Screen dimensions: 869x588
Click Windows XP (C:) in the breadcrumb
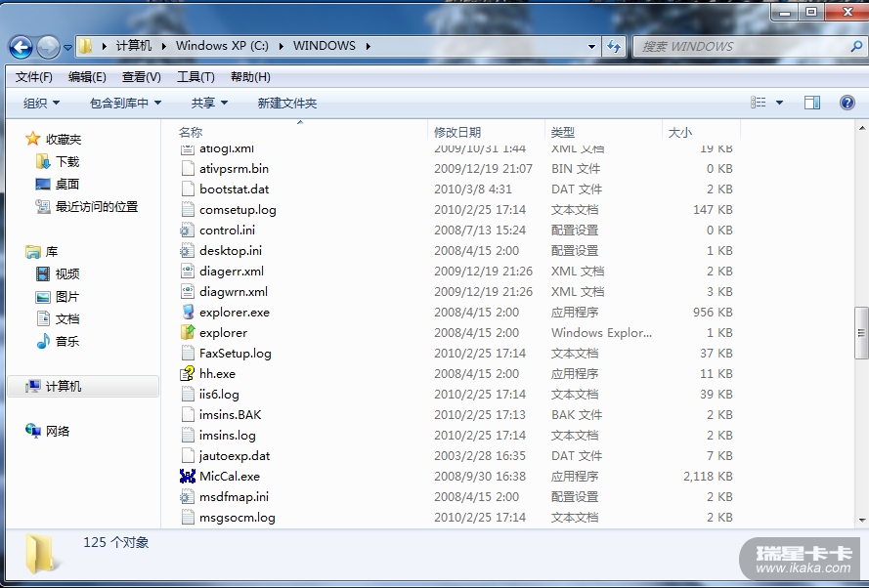[222, 46]
